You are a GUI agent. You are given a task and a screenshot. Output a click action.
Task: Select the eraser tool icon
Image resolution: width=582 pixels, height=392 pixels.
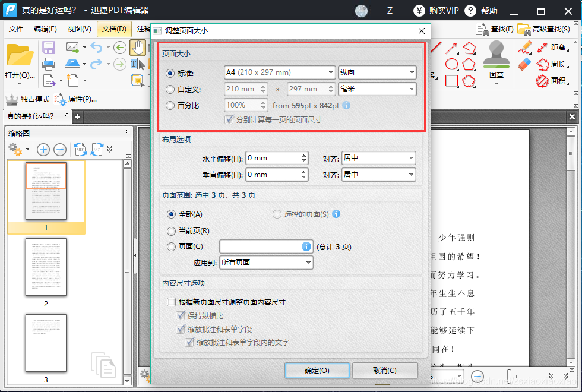(525, 64)
